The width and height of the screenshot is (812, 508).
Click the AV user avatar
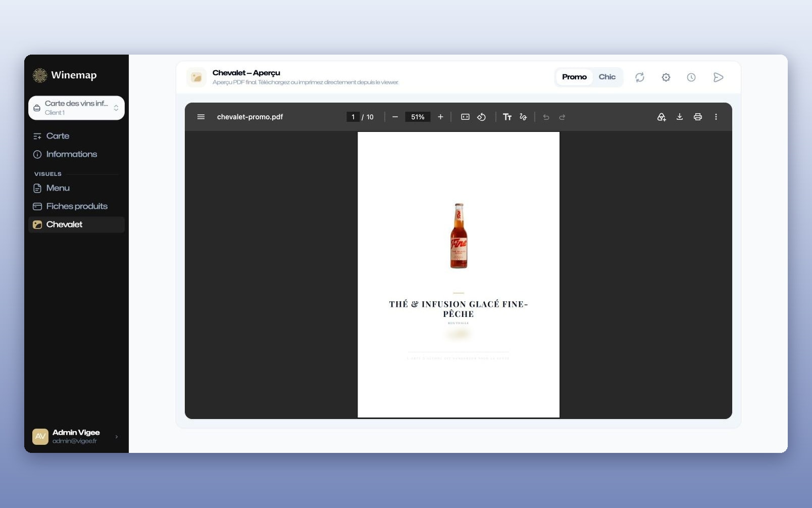[x=40, y=436]
